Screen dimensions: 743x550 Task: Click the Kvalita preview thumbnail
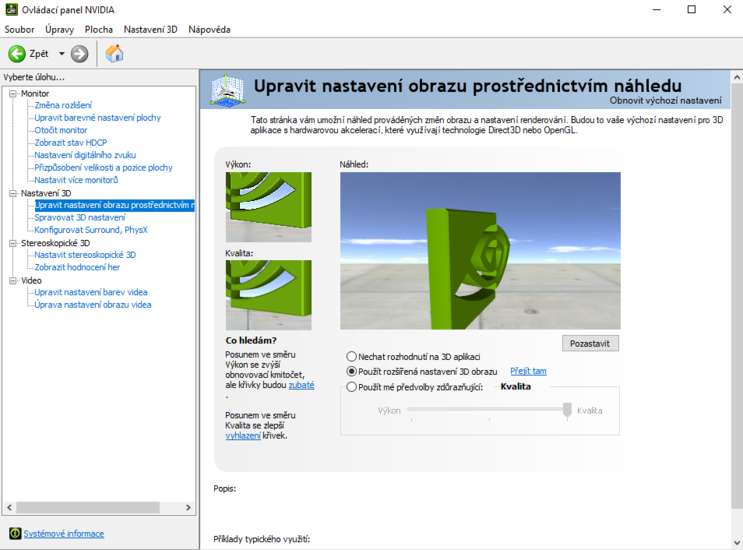pyautogui.click(x=269, y=295)
